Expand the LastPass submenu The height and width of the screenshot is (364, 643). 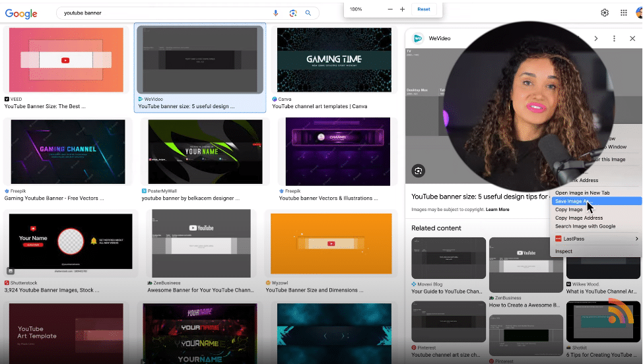pyautogui.click(x=597, y=239)
